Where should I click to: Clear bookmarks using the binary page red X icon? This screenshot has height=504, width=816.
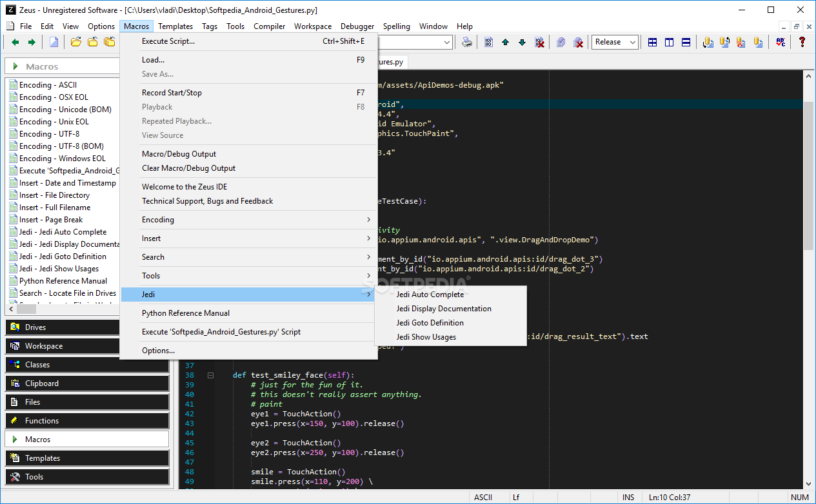pos(539,42)
